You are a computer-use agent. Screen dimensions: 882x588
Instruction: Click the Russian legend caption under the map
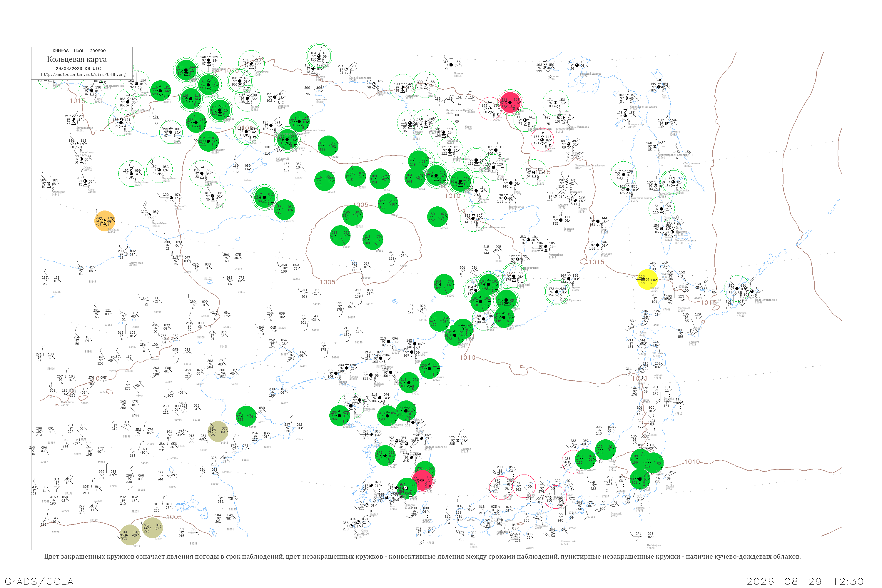pos(422,557)
